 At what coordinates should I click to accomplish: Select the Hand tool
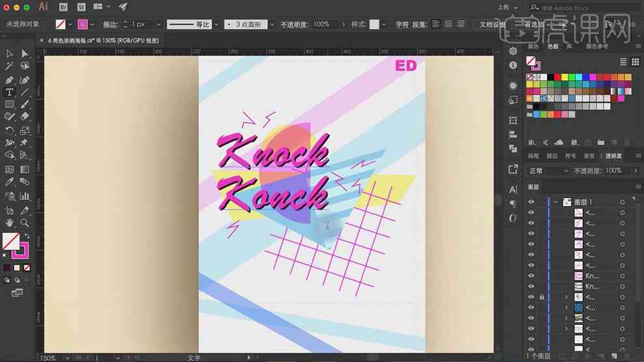point(9,223)
